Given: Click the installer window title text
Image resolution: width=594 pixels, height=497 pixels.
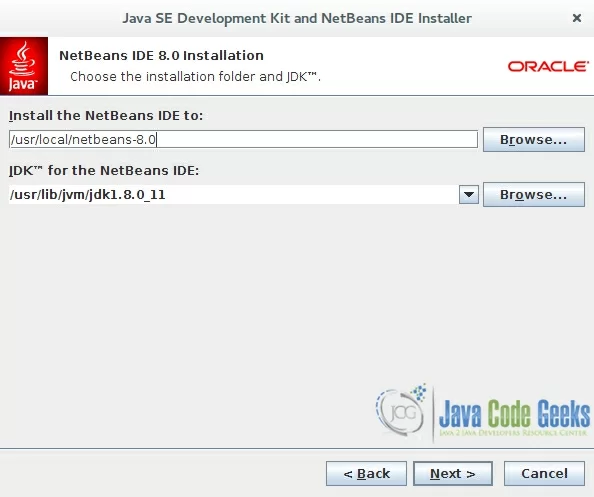Looking at the screenshot, I should 297,18.
